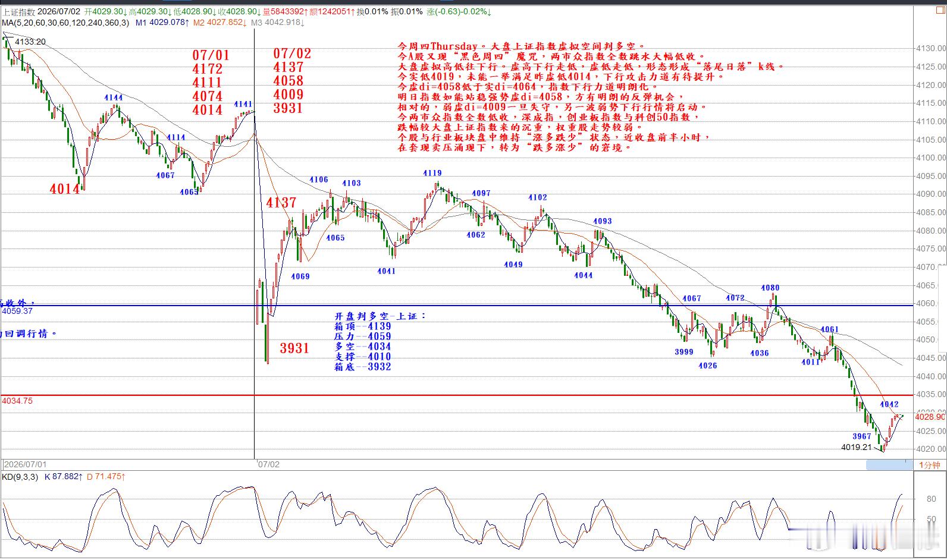Click the commentary line starting 今周四Thursday
Viewport: 947px width, 560px height.
(521, 46)
